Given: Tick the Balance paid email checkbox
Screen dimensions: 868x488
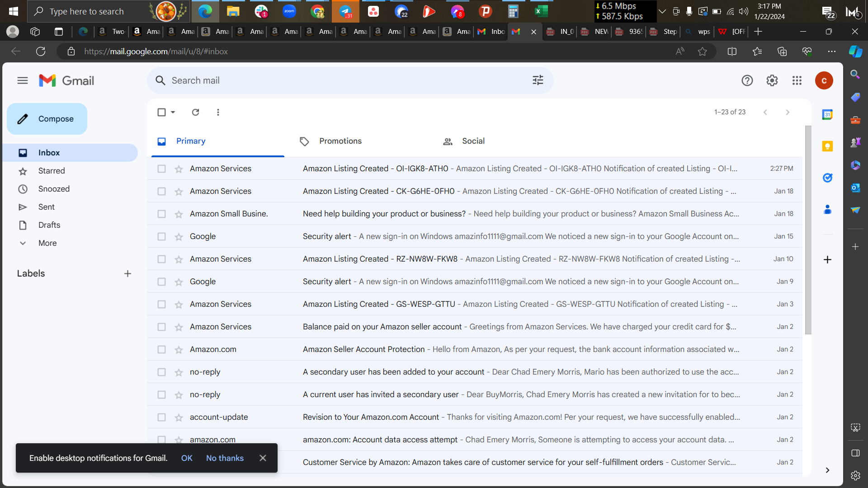Looking at the screenshot, I should click(x=161, y=327).
